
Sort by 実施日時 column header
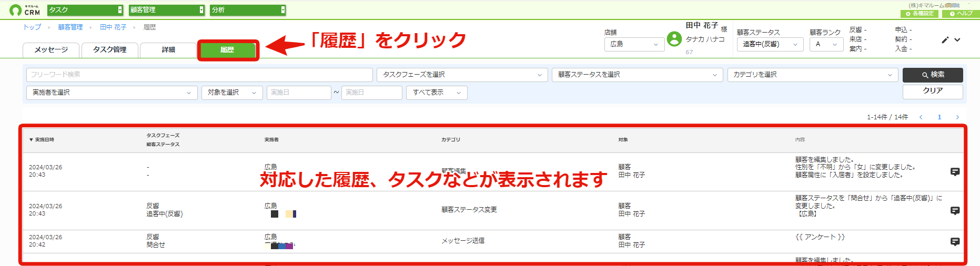(42, 140)
